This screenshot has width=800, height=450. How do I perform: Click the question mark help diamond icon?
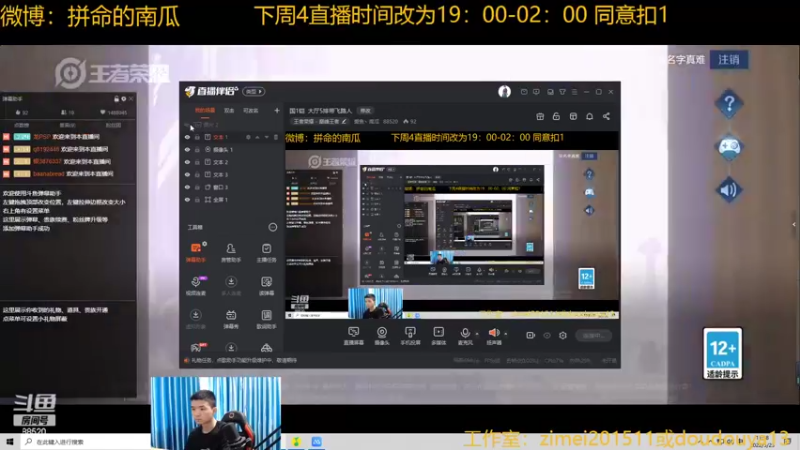point(729,104)
